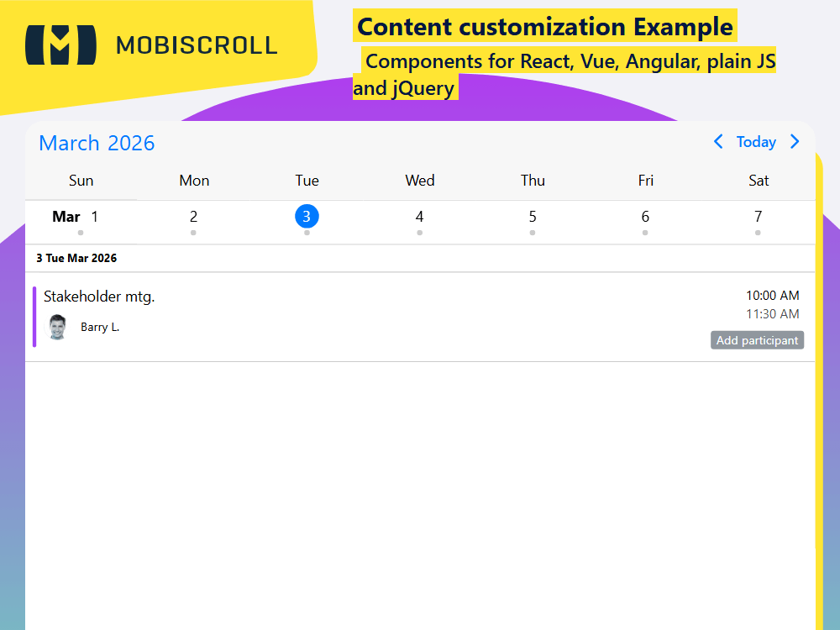Deselect the highlighted date 3

pyautogui.click(x=307, y=216)
